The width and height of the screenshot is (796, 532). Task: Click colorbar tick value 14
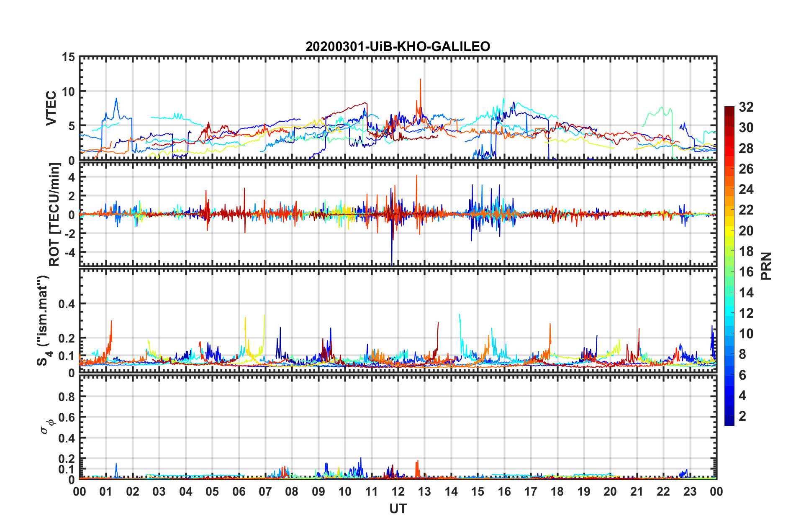click(746, 293)
